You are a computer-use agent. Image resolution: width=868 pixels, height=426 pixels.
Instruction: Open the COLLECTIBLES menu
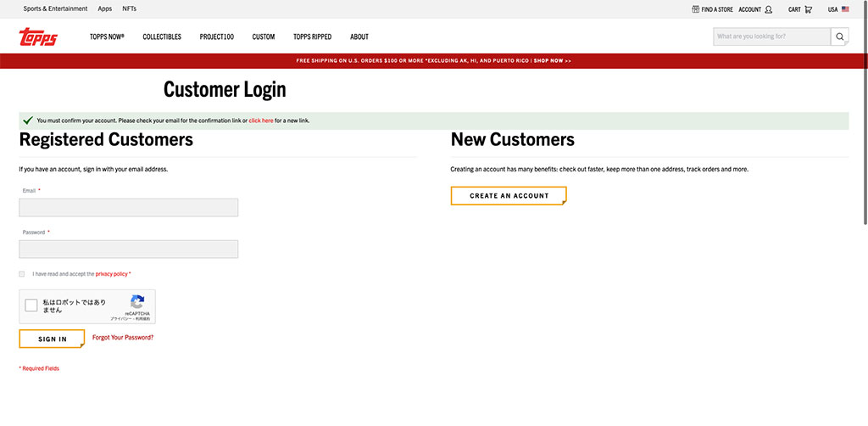pos(162,36)
